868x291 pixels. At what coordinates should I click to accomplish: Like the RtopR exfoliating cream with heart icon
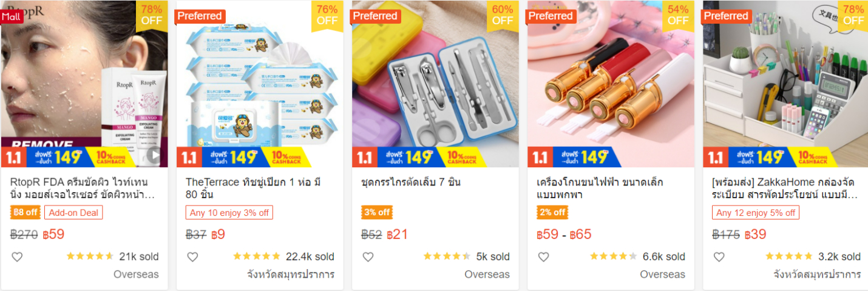pyautogui.click(x=17, y=257)
